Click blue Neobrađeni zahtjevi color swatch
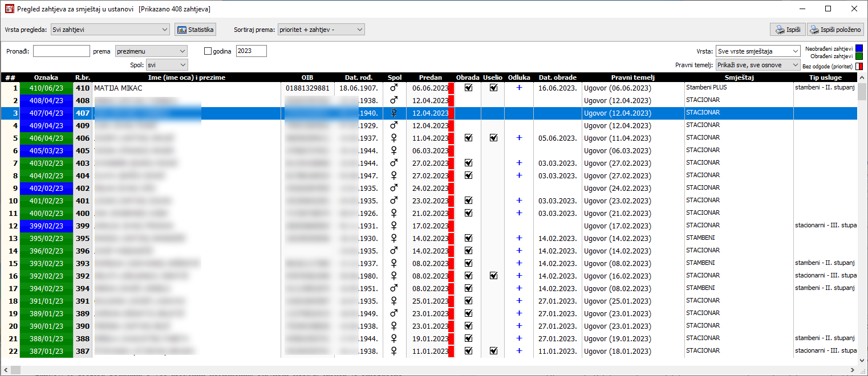The height and width of the screenshot is (376, 868). pyautogui.click(x=859, y=48)
